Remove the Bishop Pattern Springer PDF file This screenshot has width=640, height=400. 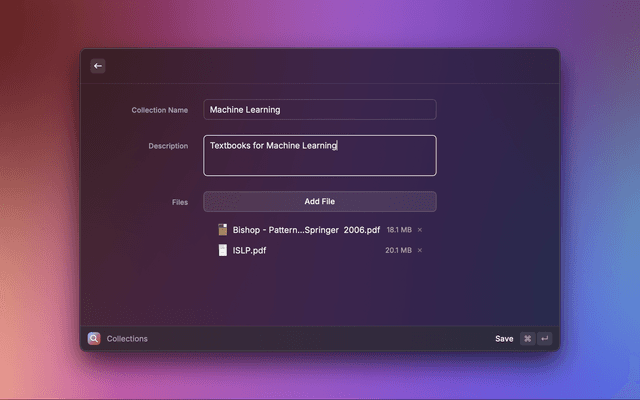(420, 230)
